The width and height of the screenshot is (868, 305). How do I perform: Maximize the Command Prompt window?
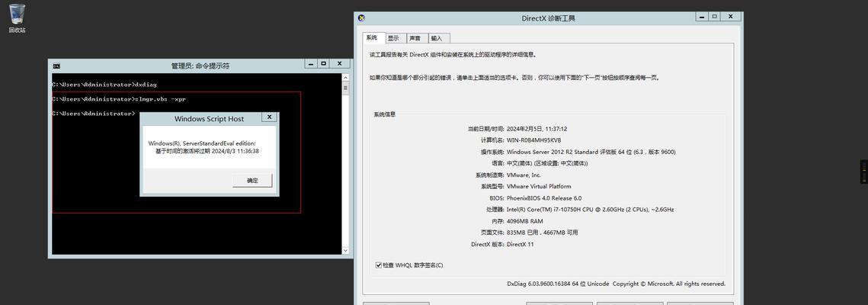pos(324,63)
